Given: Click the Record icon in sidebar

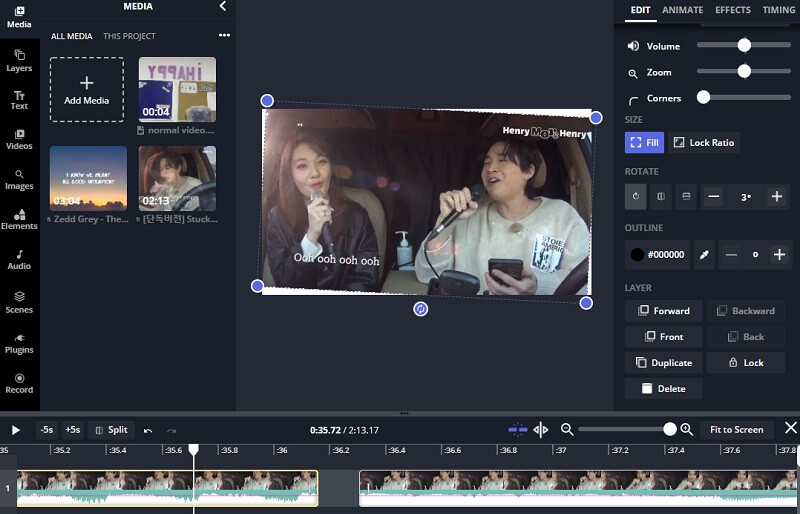Looking at the screenshot, I should click(19, 383).
